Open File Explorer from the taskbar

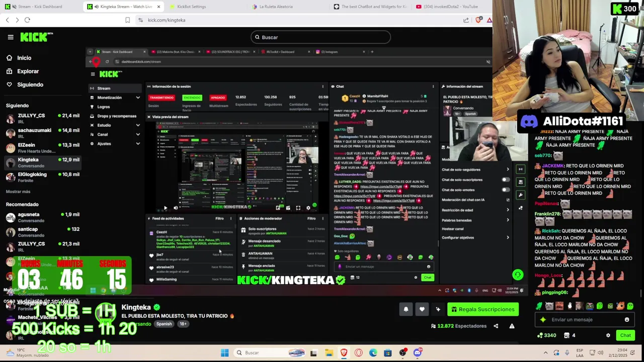tap(329, 352)
